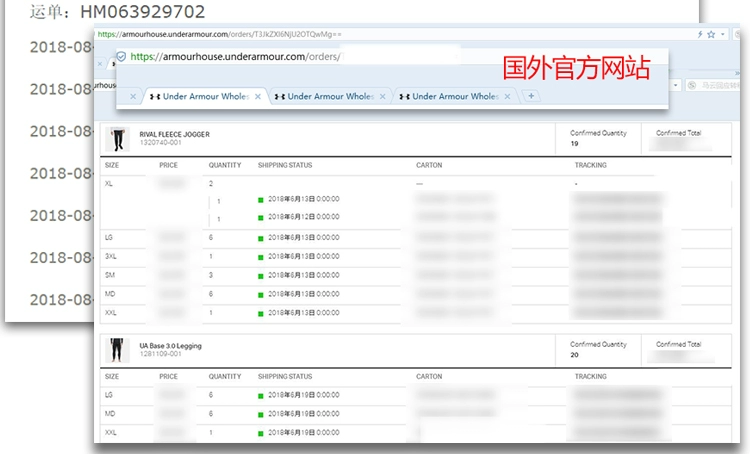Click green status marker in Jogger XXL row
This screenshot has height=454, width=750.
click(261, 314)
